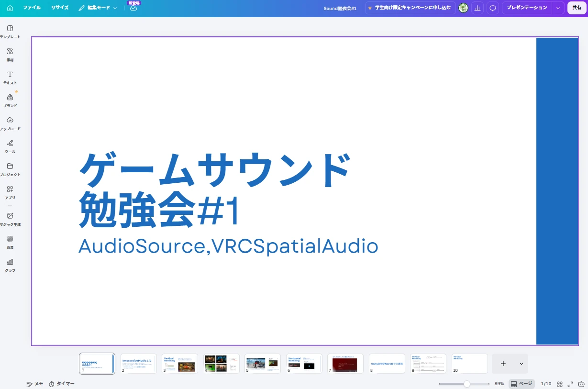Expand the presentation options dropdown arrow
The width and height of the screenshot is (588, 389).
pyautogui.click(x=558, y=8)
